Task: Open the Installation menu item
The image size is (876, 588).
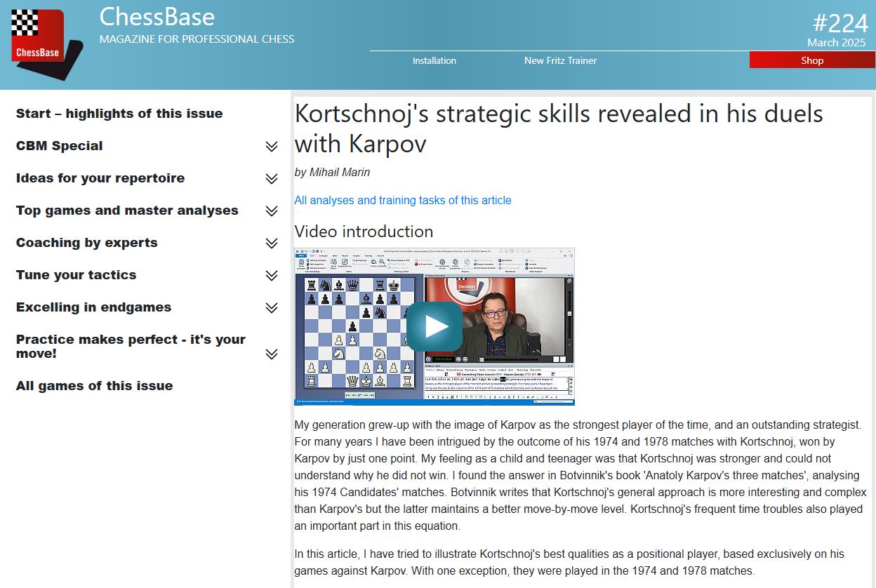Action: pyautogui.click(x=434, y=60)
